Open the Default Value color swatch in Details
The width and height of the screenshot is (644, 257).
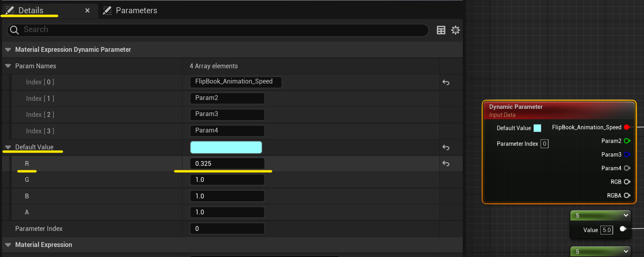coord(226,147)
